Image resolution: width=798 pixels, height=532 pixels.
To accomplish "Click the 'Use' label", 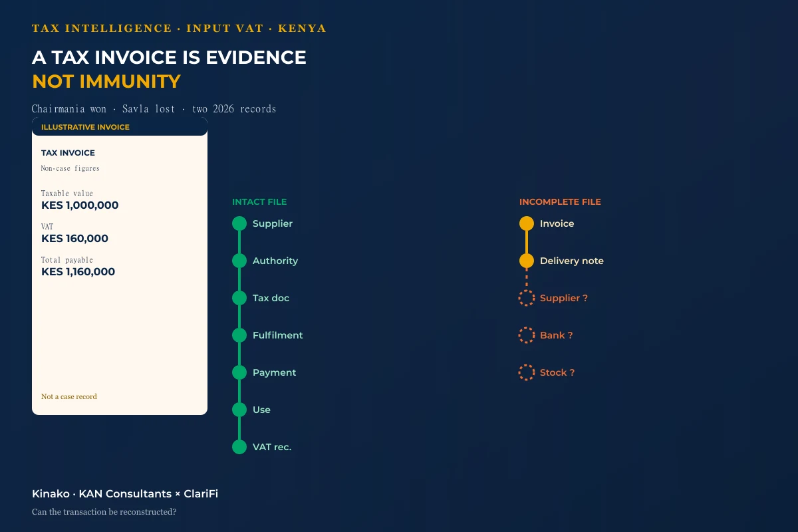I will (x=262, y=410).
